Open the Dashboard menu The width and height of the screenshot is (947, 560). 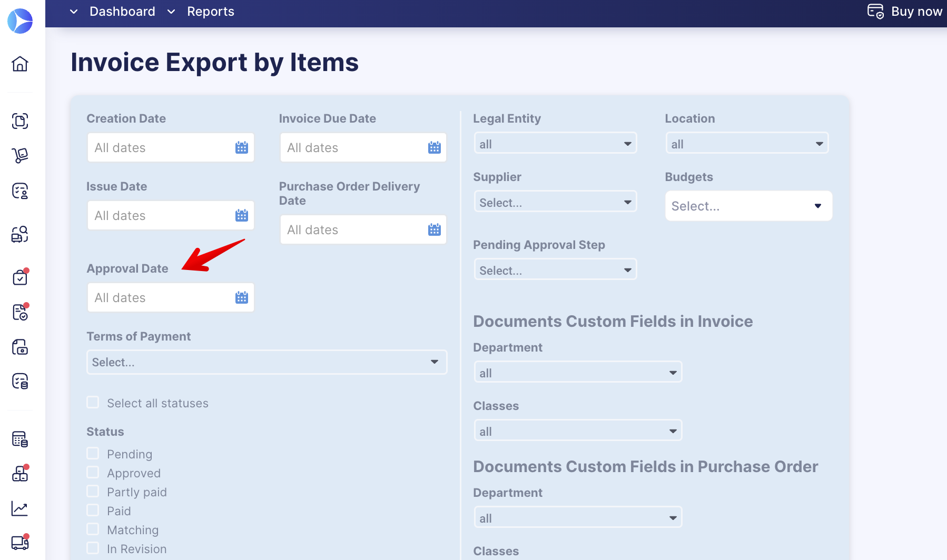(x=122, y=11)
